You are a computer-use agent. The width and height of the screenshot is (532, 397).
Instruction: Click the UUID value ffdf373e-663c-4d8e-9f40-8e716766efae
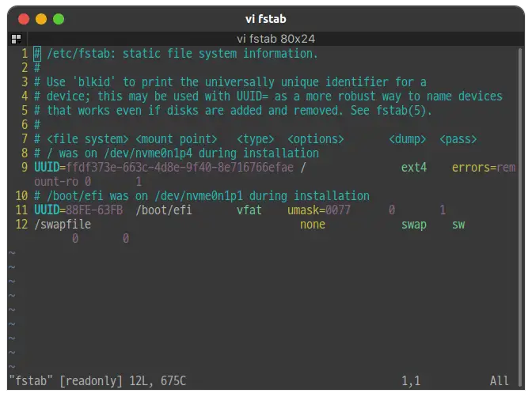[x=180, y=168]
